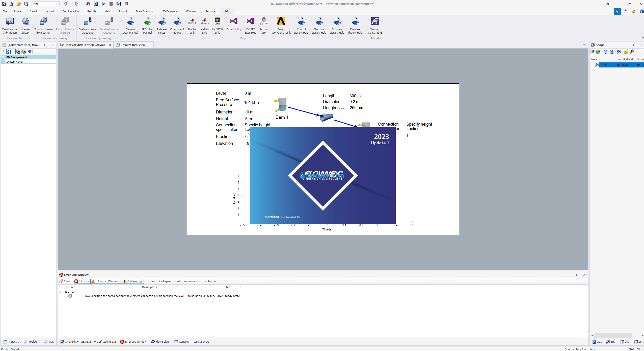Clear the error log
This screenshot has width=644, height=351.
pyautogui.click(x=65, y=281)
